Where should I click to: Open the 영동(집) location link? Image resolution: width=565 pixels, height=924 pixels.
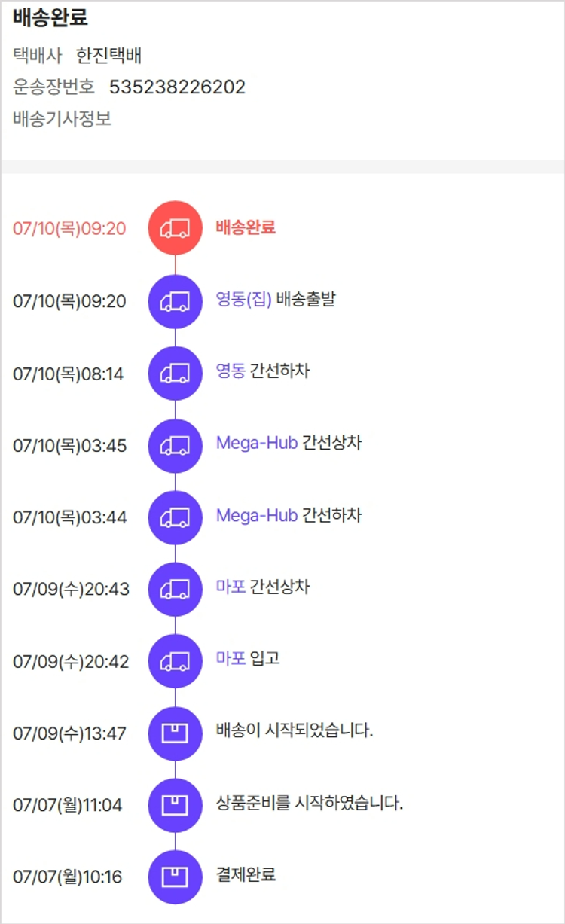point(243,300)
